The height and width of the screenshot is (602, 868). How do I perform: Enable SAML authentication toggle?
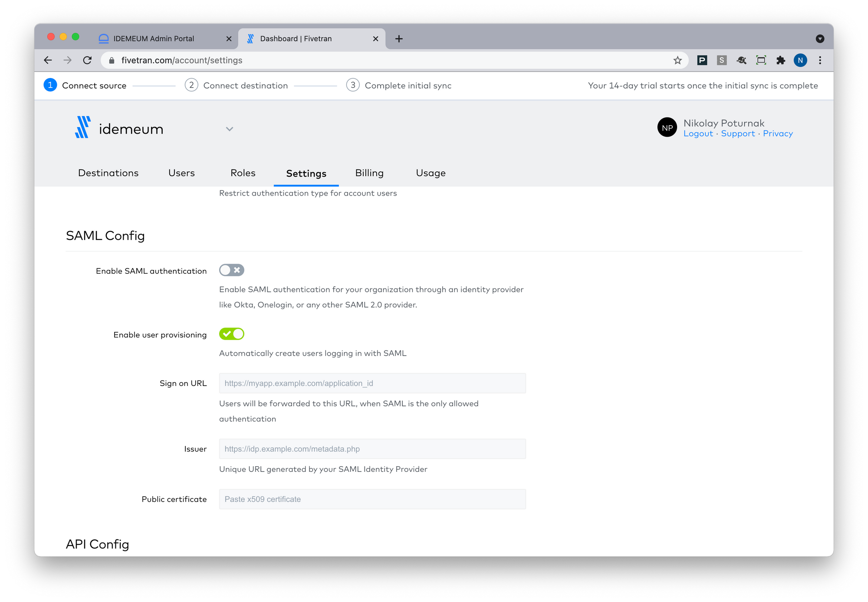click(x=232, y=270)
